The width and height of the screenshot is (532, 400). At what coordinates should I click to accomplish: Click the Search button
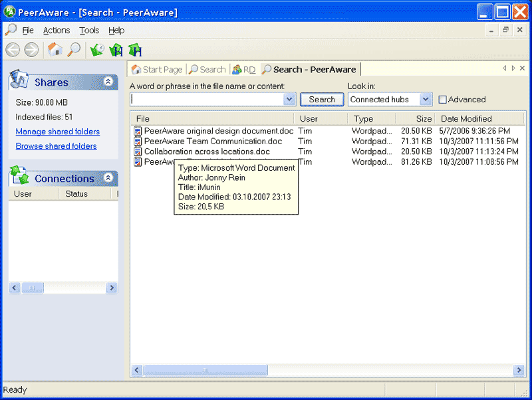(322, 100)
